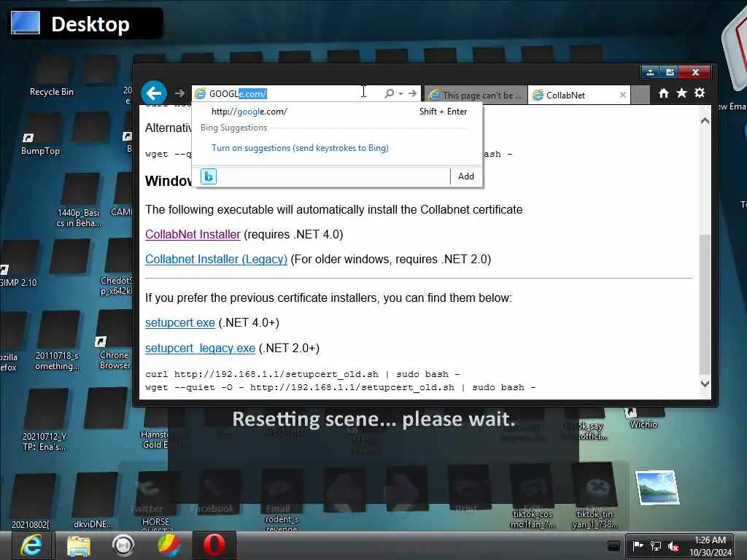The width and height of the screenshot is (747, 560).
Task: Click the Bing search provider icon
Action: point(208,176)
